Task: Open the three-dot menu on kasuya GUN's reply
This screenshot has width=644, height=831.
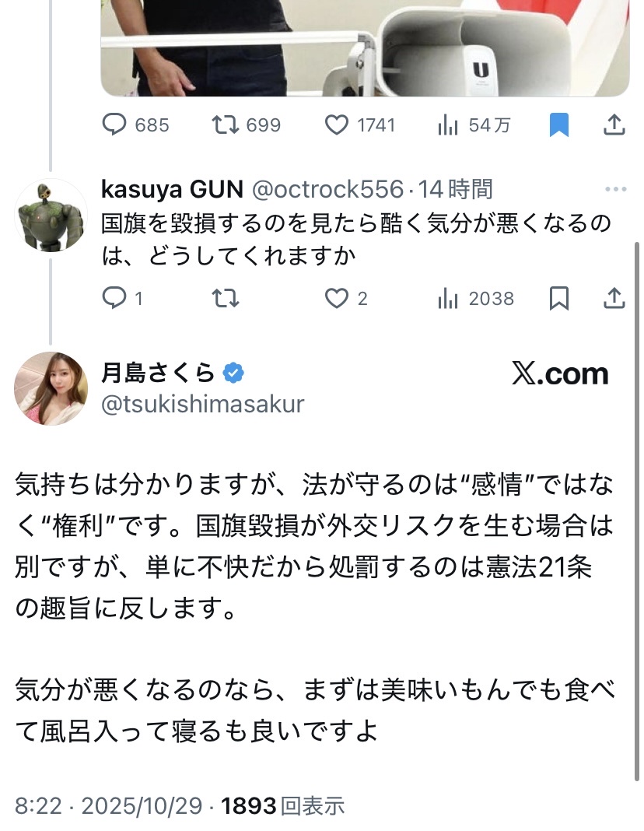Action: 615,189
